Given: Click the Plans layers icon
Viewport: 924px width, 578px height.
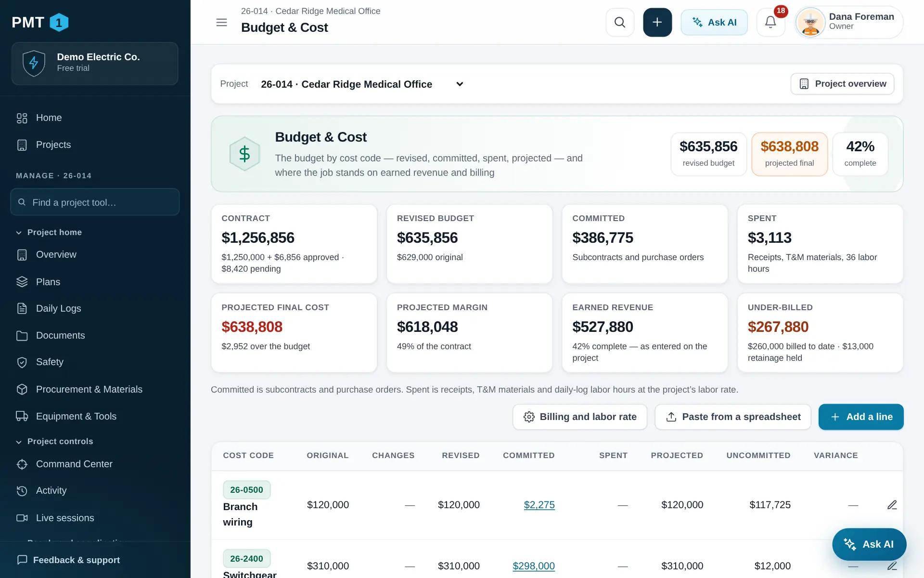Looking at the screenshot, I should (22, 282).
